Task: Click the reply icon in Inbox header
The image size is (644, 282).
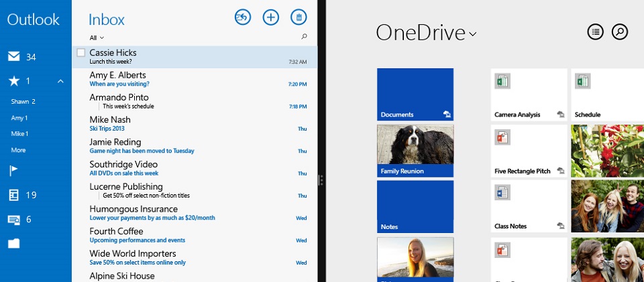Action: pos(243,18)
